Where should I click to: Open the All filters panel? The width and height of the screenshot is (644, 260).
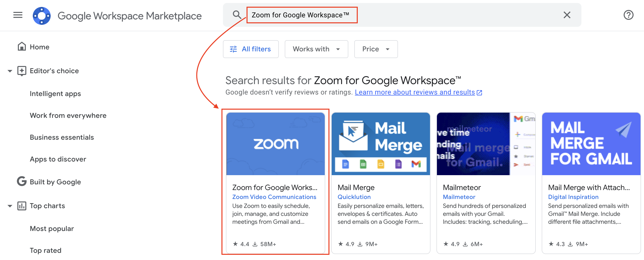pyautogui.click(x=251, y=49)
